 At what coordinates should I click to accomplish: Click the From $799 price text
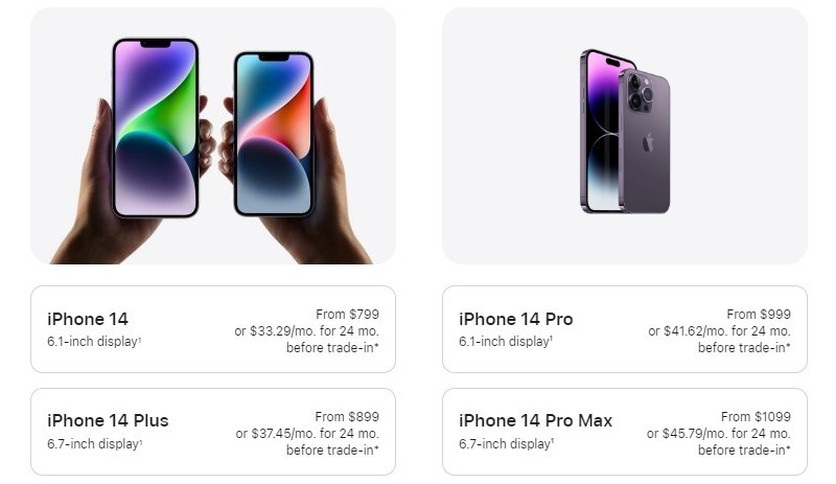point(347,314)
